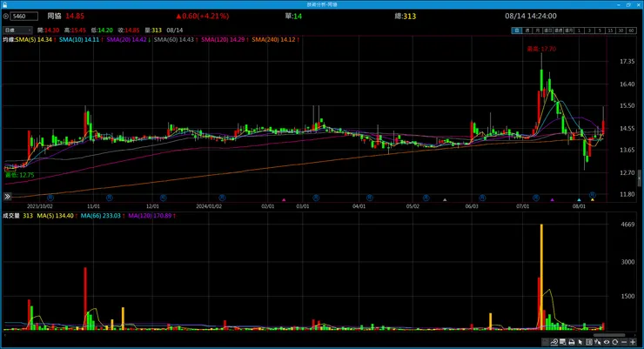Click the circled marker after the 07/01 date
Screen dimensions: 644x349
point(536,198)
